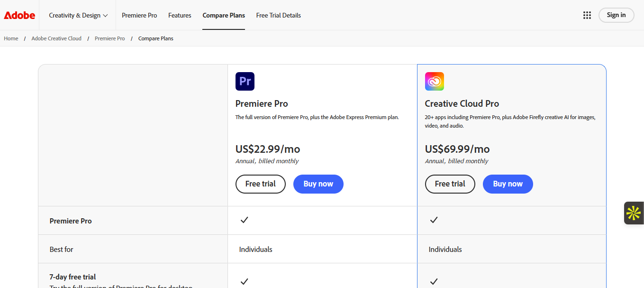Go to the Features nav tab

pyautogui.click(x=180, y=15)
